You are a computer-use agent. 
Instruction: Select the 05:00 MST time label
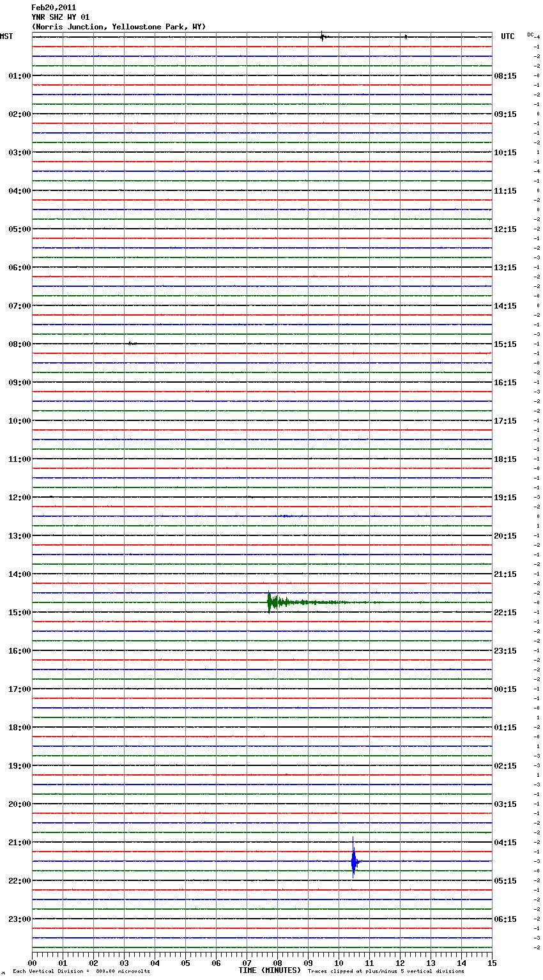click(x=20, y=229)
